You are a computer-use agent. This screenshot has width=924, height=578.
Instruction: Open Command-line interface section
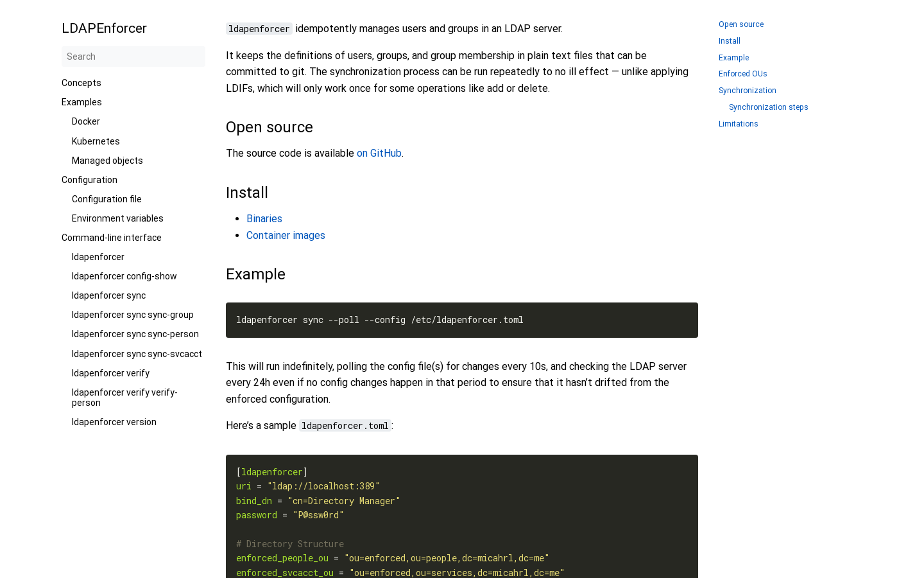coord(112,238)
